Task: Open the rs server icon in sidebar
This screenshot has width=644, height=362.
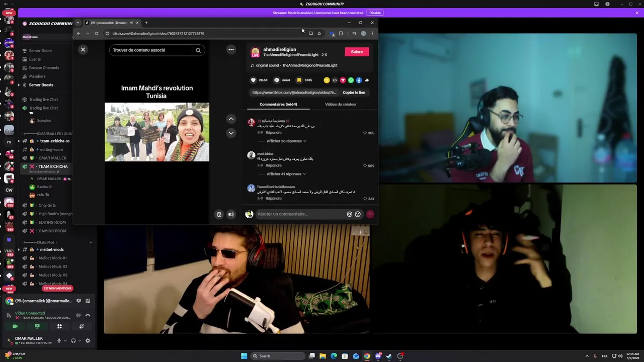Action: pyautogui.click(x=9, y=142)
